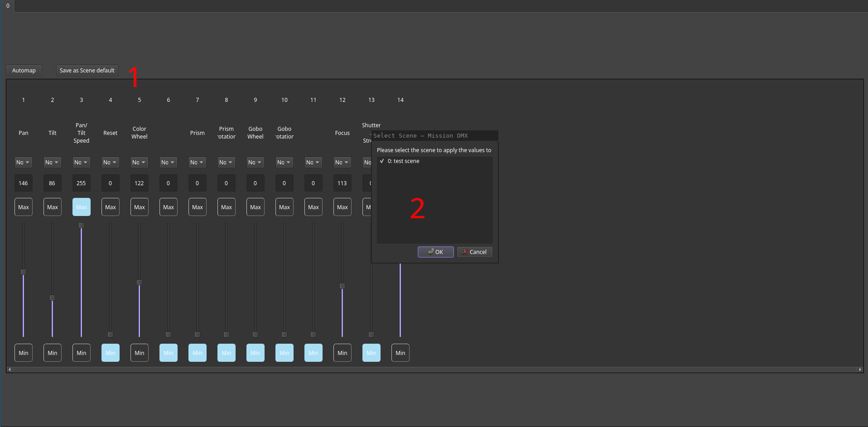Click the Pan fader handle
The image size is (868, 427).
(23, 272)
